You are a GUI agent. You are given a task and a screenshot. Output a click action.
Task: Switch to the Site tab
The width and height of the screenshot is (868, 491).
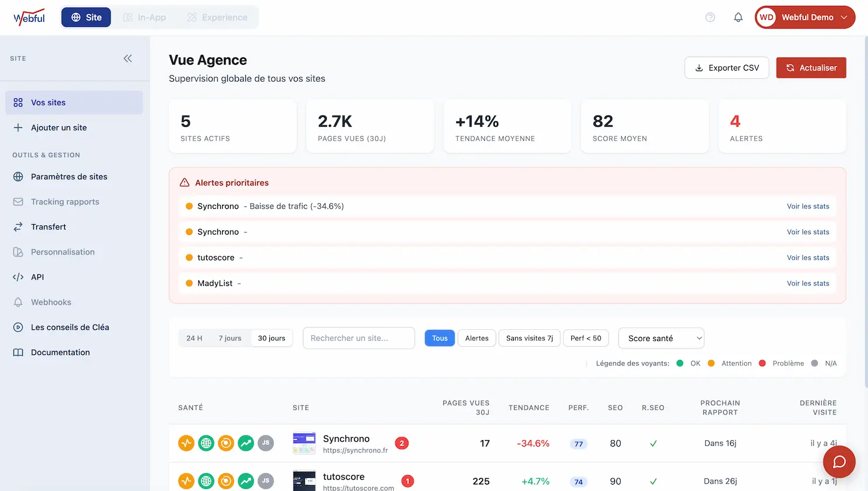tap(86, 18)
